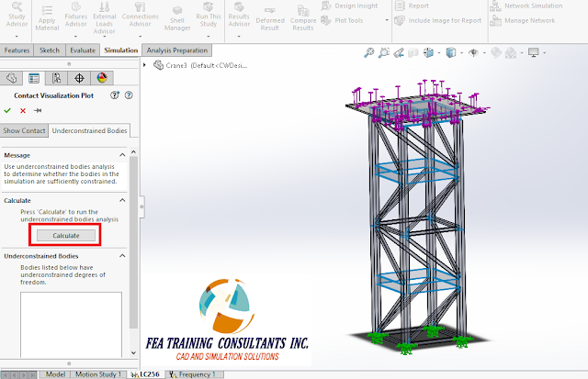588x379 pixels.
Task: Open the Analysis Preparation tab
Action: (177, 50)
